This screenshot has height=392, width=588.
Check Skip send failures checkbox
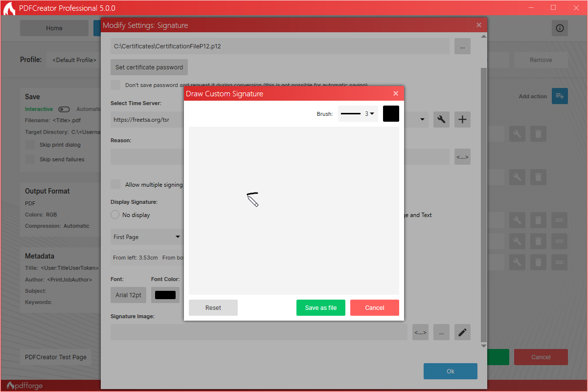(30, 159)
